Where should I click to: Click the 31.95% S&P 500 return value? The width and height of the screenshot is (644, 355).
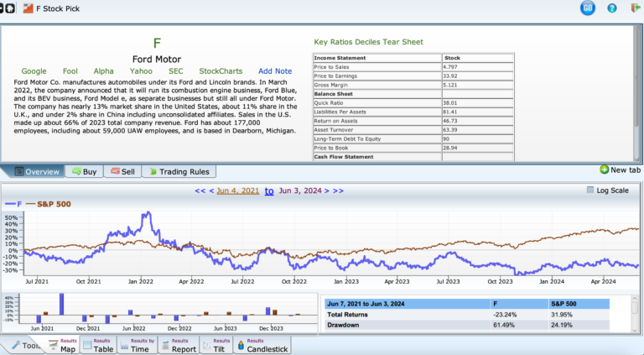(x=562, y=315)
